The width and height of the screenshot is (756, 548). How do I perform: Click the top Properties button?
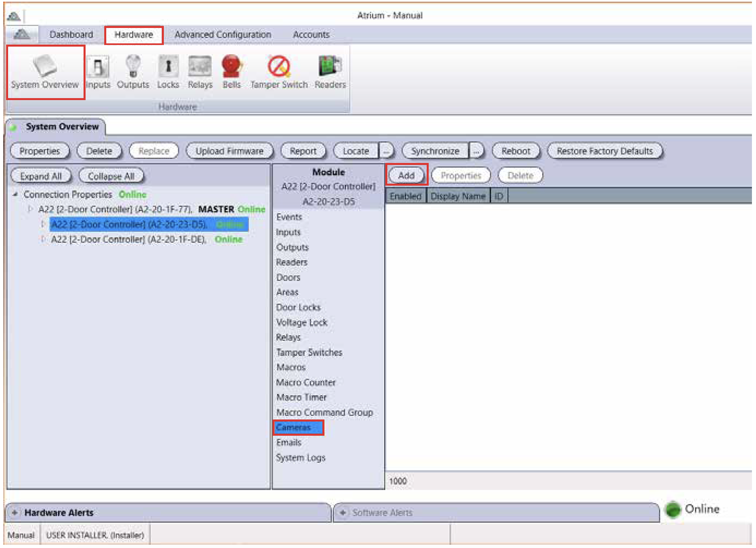coord(40,151)
